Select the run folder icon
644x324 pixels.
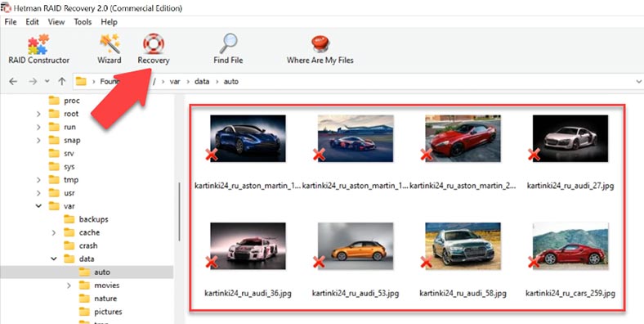coord(54,127)
